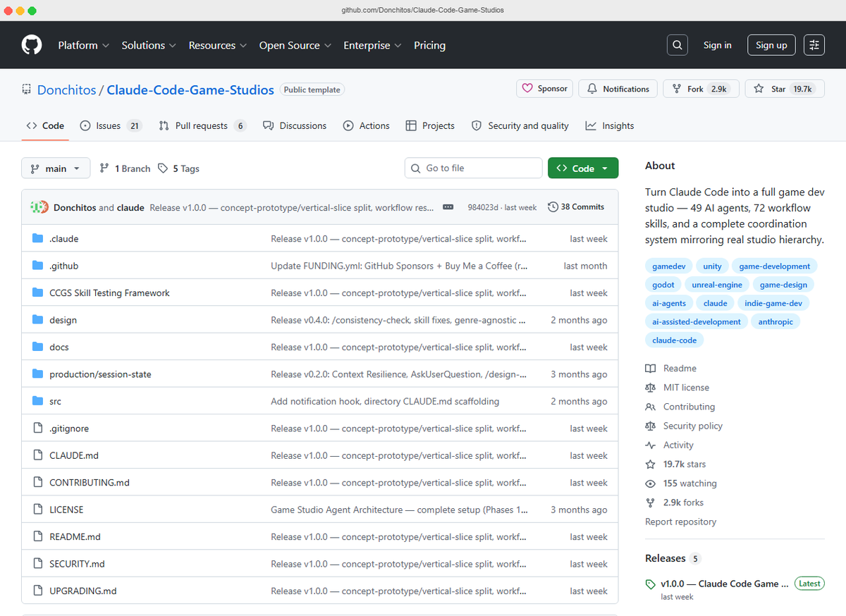Click the Sign up button
This screenshot has height=616, width=846.
tap(771, 45)
